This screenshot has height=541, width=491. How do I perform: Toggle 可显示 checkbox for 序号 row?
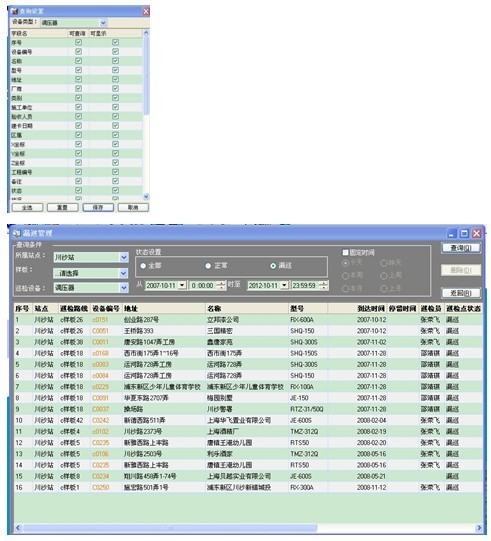click(115, 42)
